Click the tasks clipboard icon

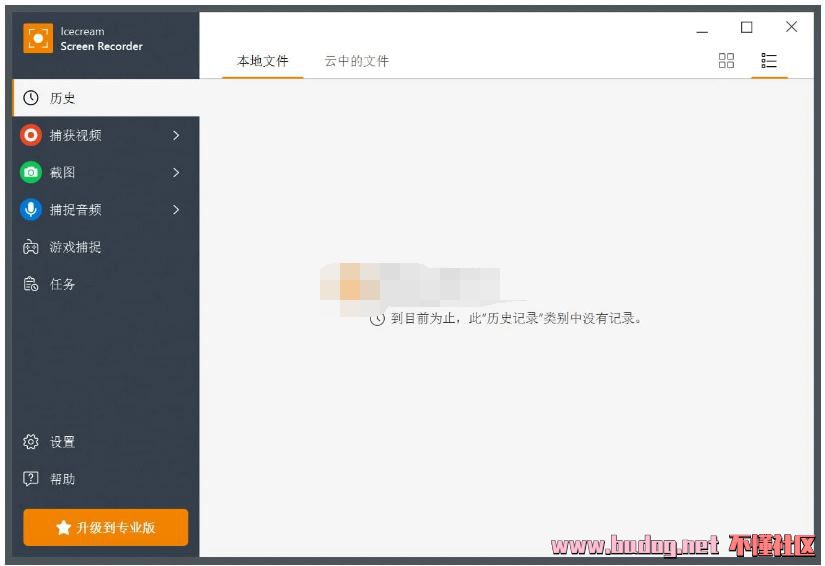coord(31,284)
